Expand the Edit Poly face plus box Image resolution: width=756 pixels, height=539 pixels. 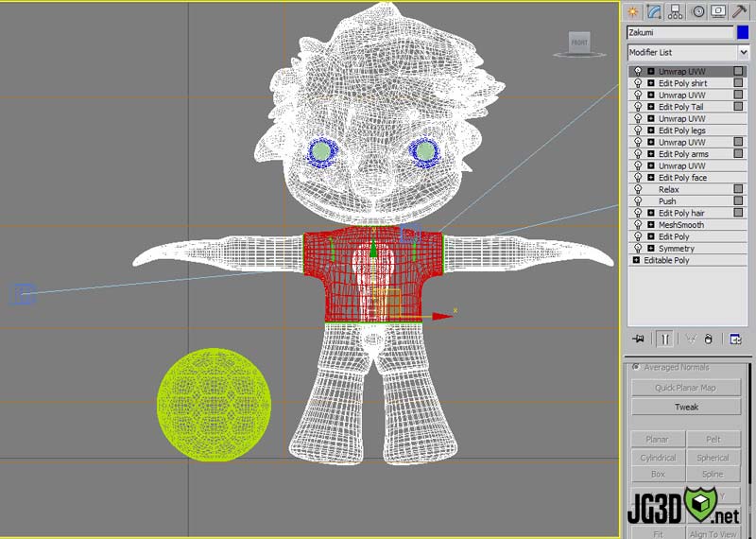[651, 178]
